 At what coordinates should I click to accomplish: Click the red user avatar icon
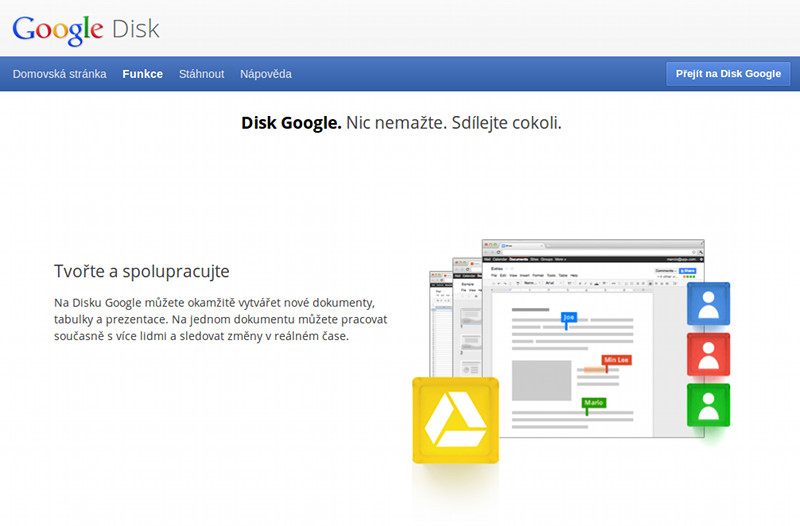click(708, 355)
